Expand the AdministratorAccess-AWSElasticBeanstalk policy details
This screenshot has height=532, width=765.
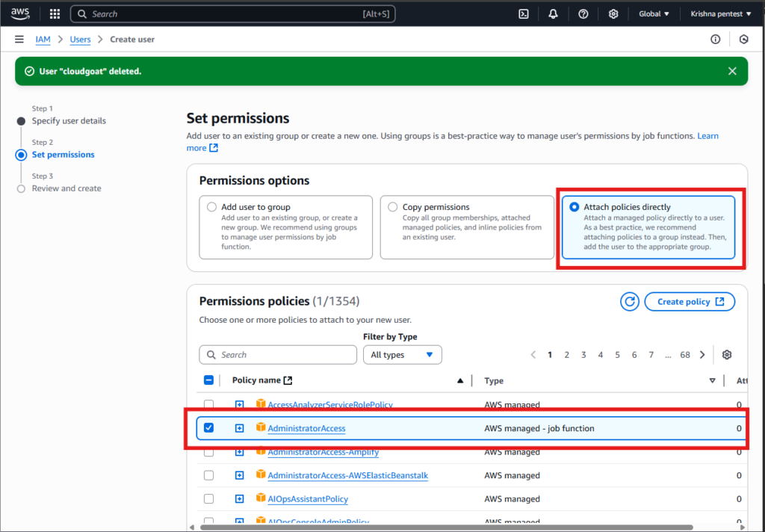point(239,475)
